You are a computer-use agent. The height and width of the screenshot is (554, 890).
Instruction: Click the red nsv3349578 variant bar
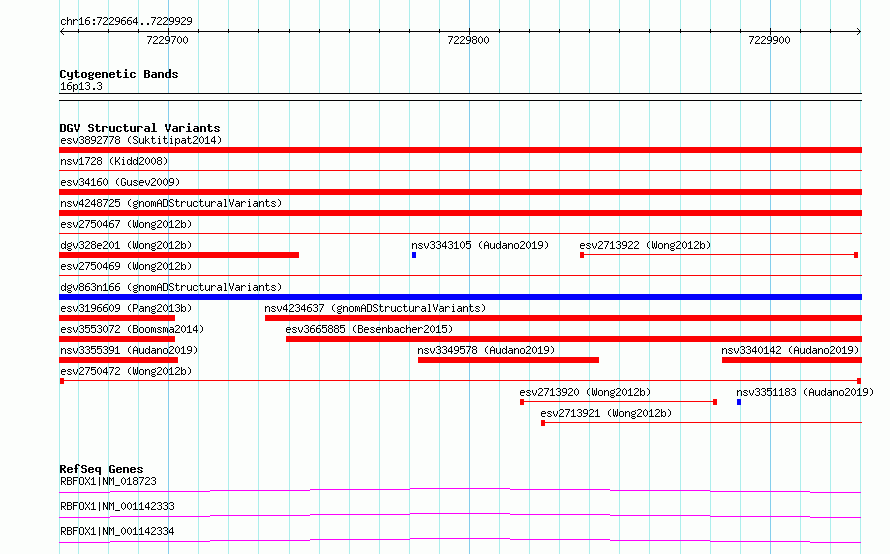click(x=508, y=360)
